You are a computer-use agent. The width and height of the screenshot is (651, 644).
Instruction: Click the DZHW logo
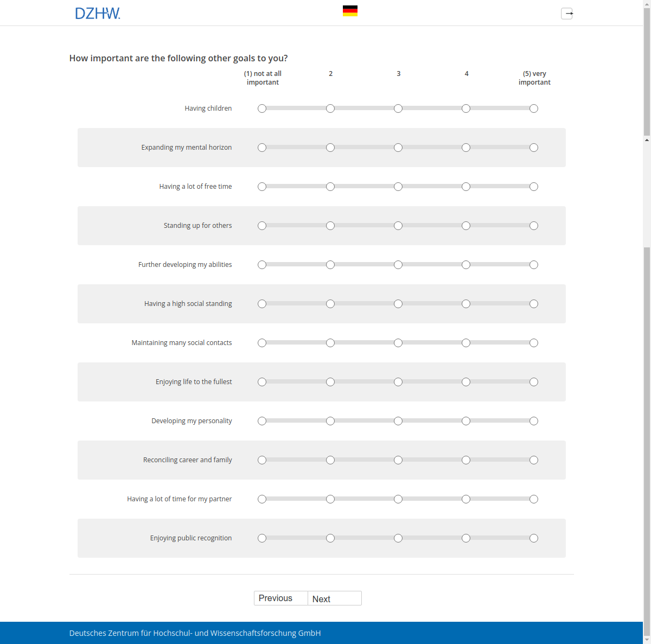98,14
